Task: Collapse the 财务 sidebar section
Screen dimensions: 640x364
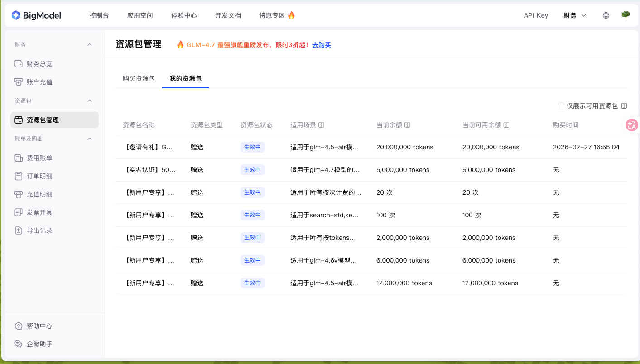Action: pyautogui.click(x=90, y=44)
